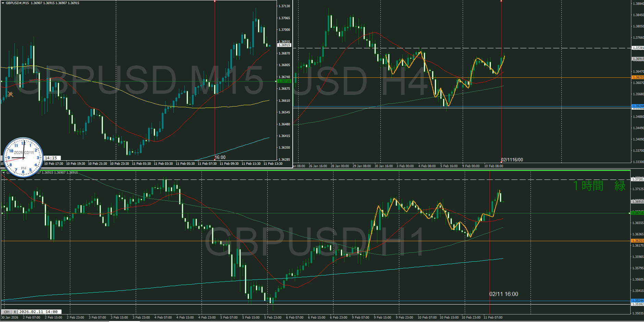Viewport: 644px width, 322px height.
Task: Click the orange 1.36253 label on H1 price axis
Action: click(x=637, y=241)
